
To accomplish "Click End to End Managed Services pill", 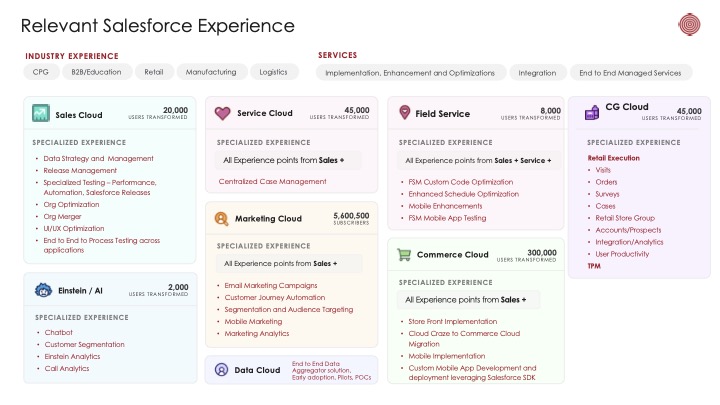I will coord(631,73).
